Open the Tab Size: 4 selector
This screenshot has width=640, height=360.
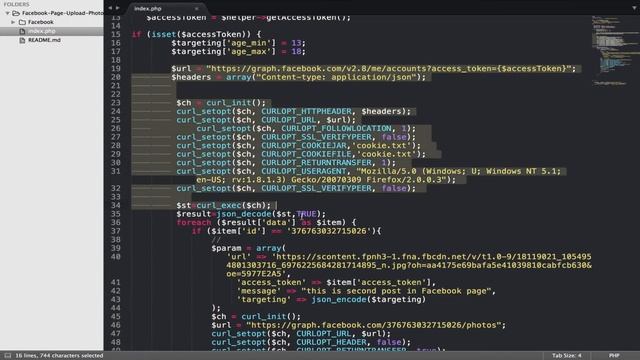pos(567,356)
